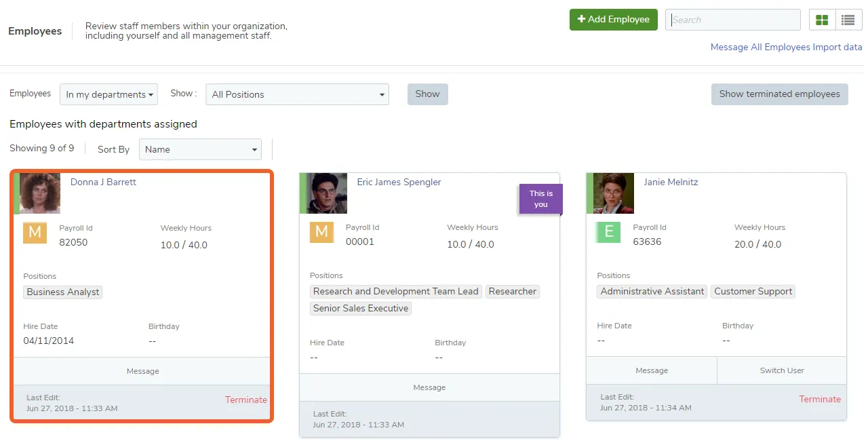Click the Show filter button
Image resolution: width=868 pixels, height=443 pixels.
(x=428, y=94)
